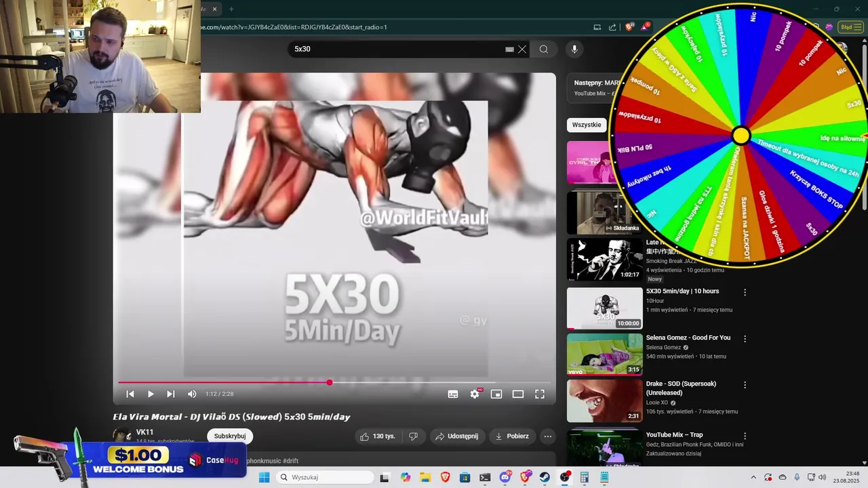868x488 pixels.
Task: Open Microsoft Store from taskbar
Action: click(465, 477)
